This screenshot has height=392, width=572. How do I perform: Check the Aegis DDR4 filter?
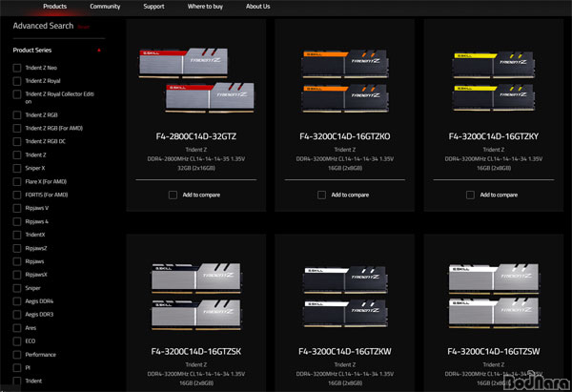click(17, 301)
